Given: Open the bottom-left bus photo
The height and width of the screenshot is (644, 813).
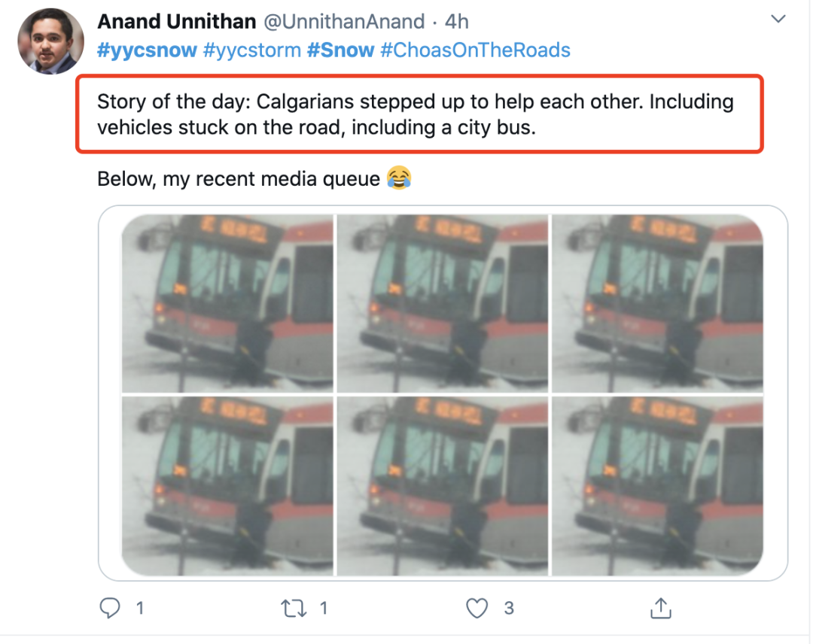Looking at the screenshot, I should point(227,486).
